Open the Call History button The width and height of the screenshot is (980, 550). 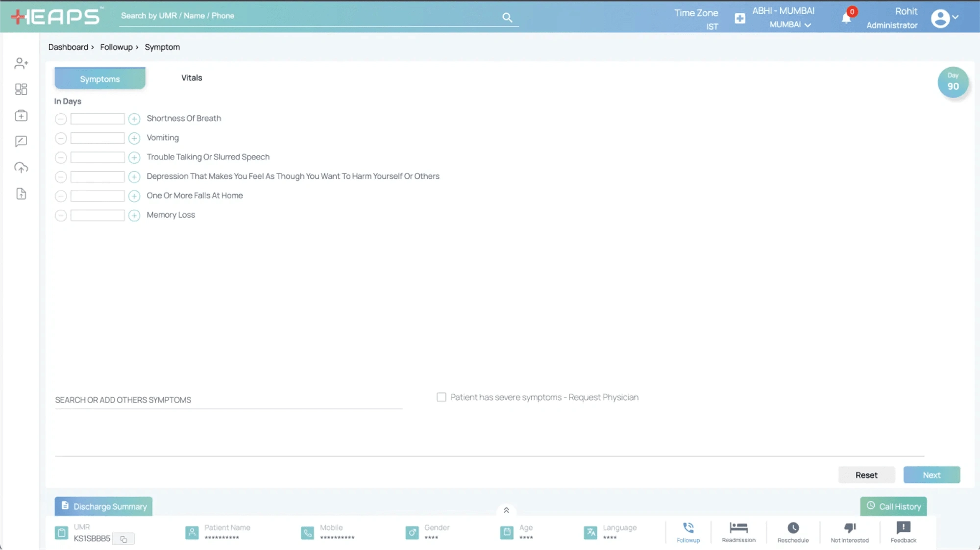893,506
